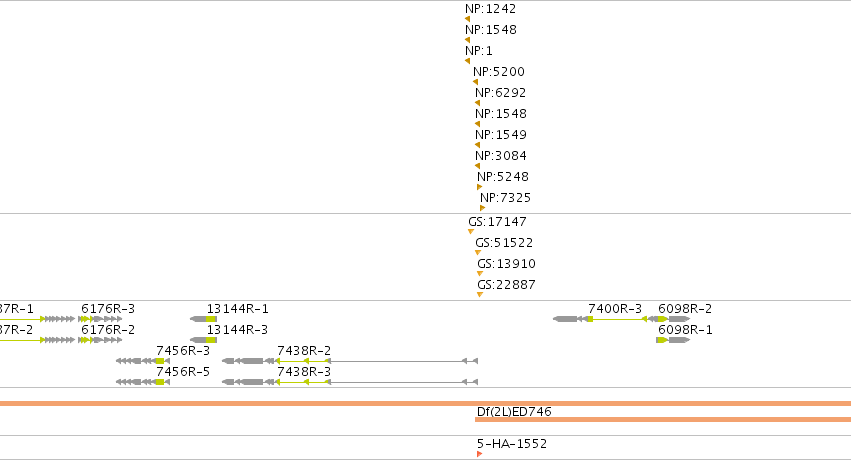851x460 pixels.
Task: Open the NP:5200 insertion label
Action: click(x=499, y=72)
